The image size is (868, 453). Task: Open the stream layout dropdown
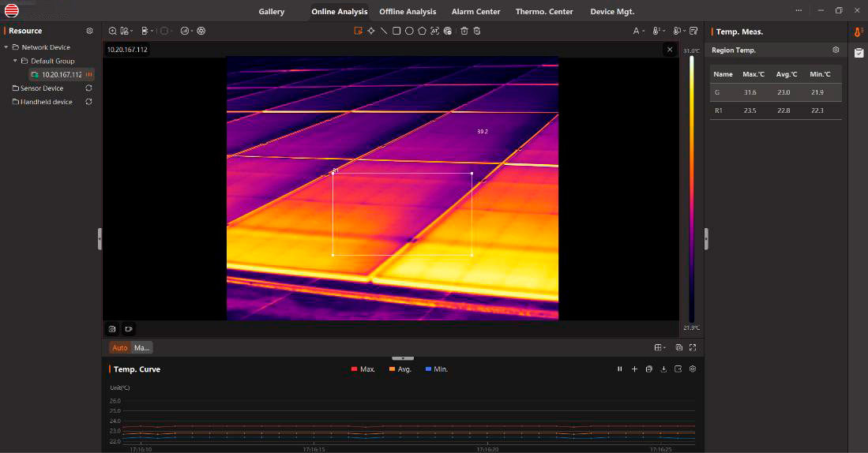click(147, 31)
